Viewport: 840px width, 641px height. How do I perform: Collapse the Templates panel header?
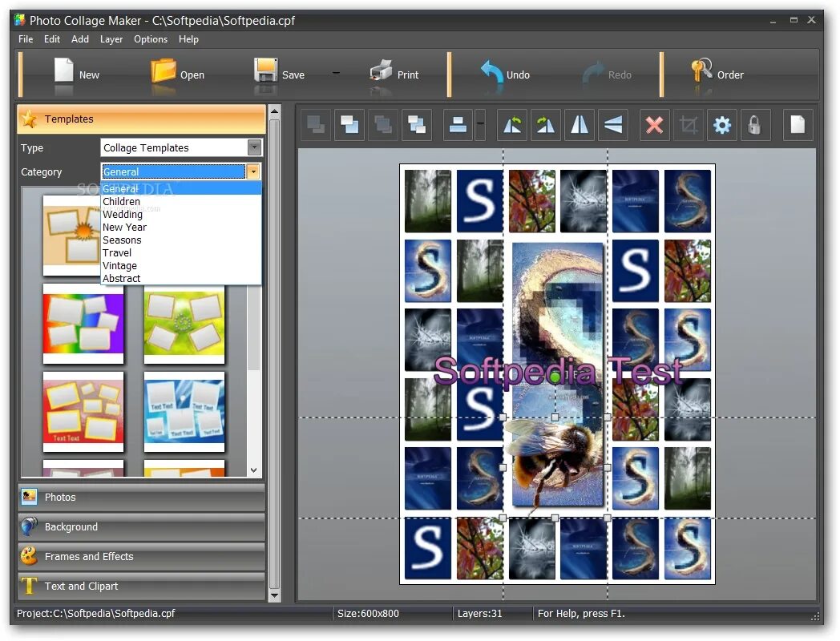coord(141,119)
